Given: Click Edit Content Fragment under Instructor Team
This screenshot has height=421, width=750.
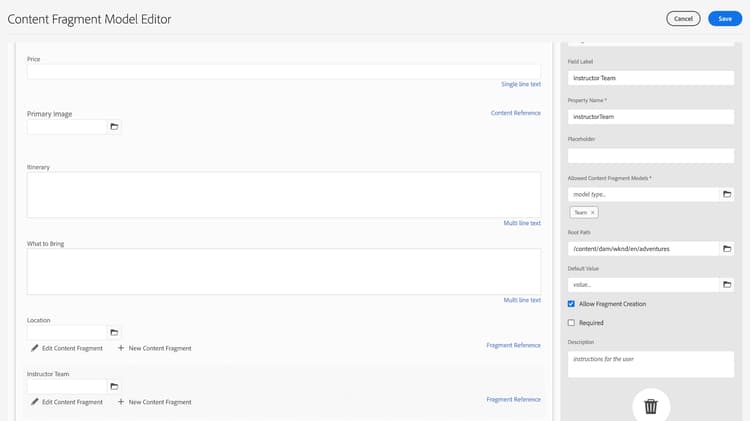Looking at the screenshot, I should pos(72,402).
